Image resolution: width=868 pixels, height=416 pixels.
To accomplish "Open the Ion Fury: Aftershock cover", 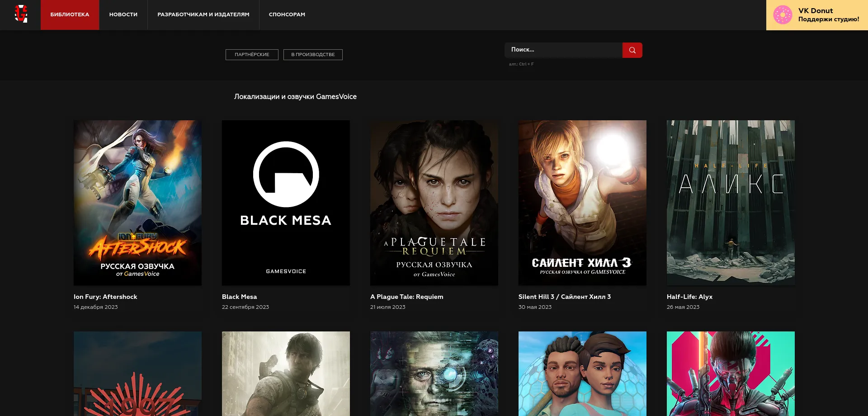I will click(x=137, y=203).
